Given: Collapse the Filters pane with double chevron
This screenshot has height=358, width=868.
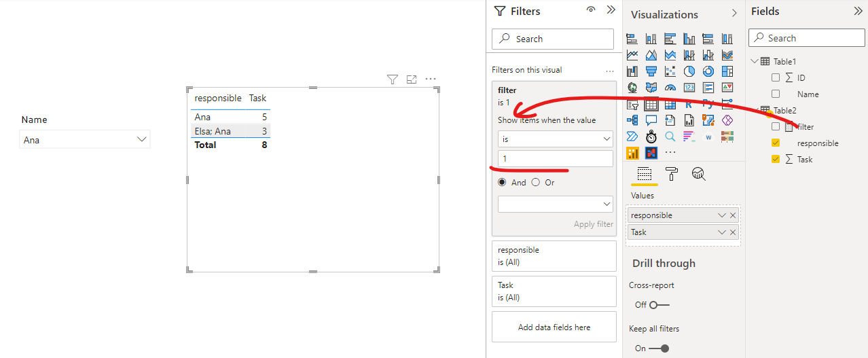Looking at the screenshot, I should 611,10.
